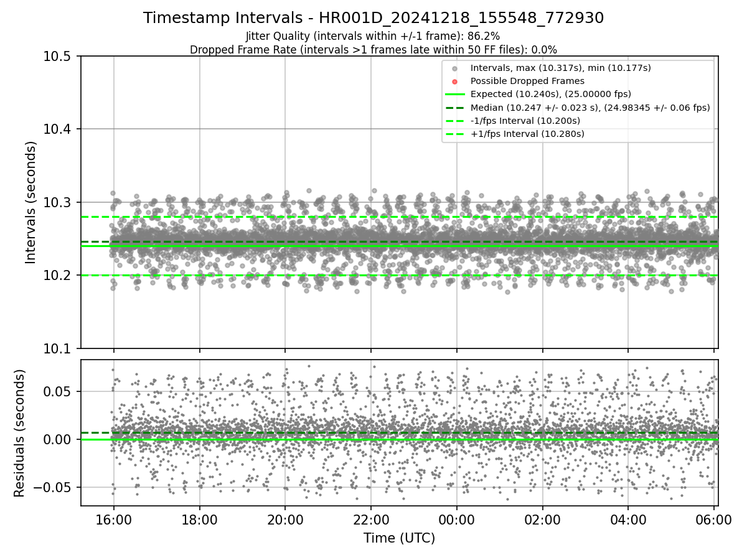Click the 20:00 x-axis tick label

(285, 519)
